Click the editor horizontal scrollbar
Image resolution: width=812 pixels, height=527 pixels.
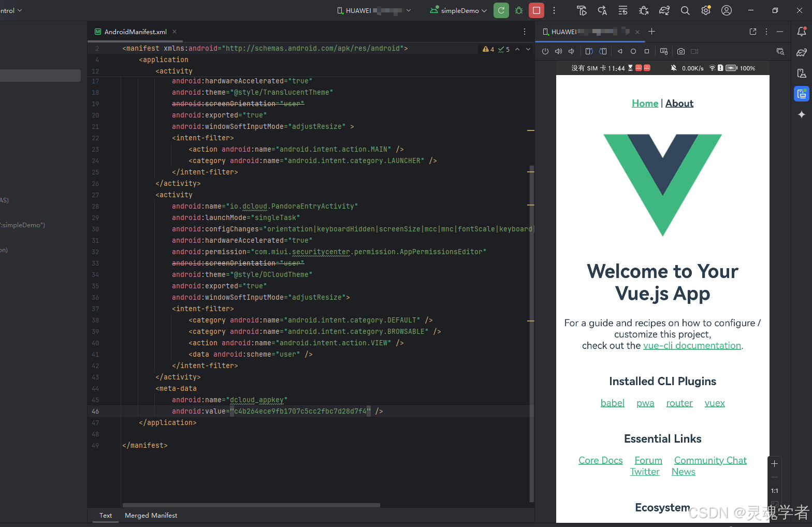pyautogui.click(x=251, y=505)
